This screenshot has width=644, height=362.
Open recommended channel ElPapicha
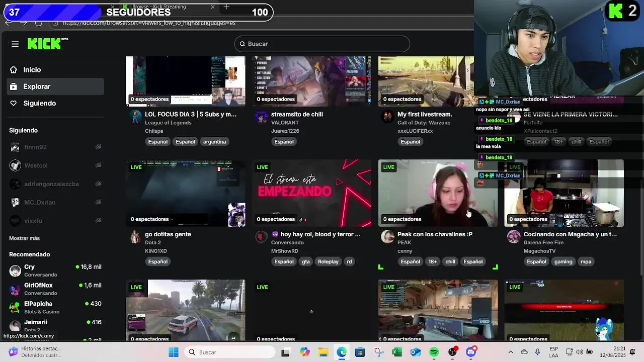coord(55,307)
